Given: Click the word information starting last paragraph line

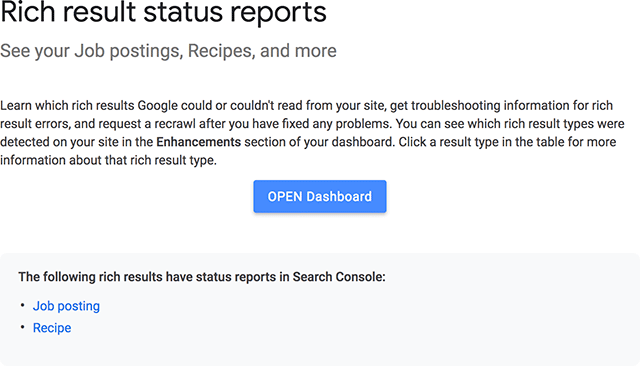Looking at the screenshot, I should (x=33, y=160).
